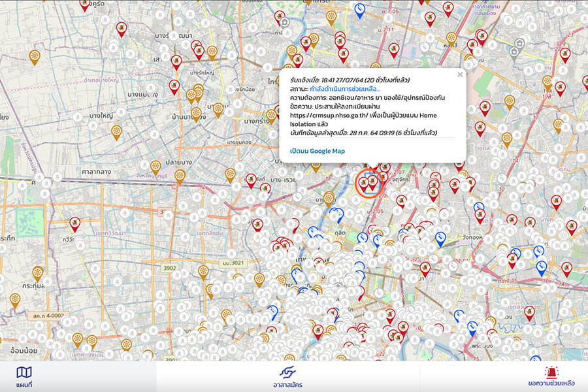Click the blue marker above ดุสิต label

[336, 214]
